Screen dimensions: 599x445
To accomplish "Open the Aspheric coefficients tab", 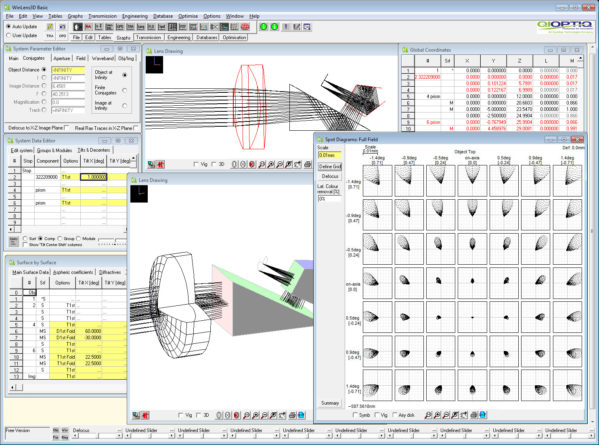I will (73, 272).
